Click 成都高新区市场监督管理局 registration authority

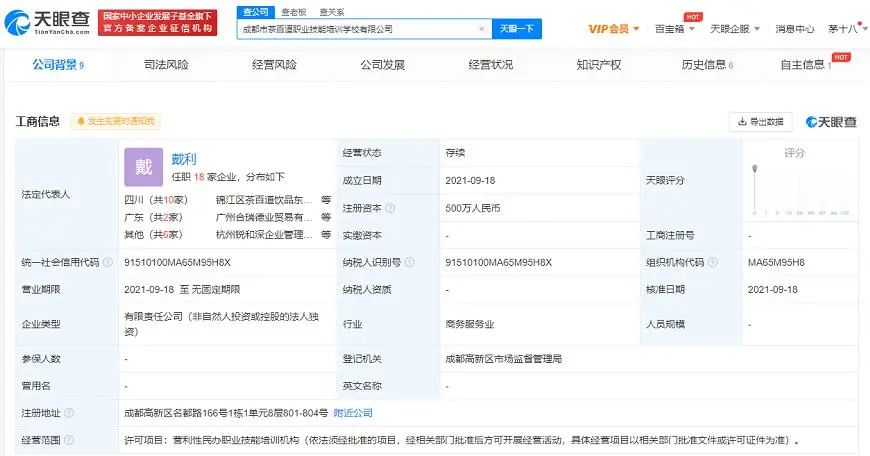(503, 359)
